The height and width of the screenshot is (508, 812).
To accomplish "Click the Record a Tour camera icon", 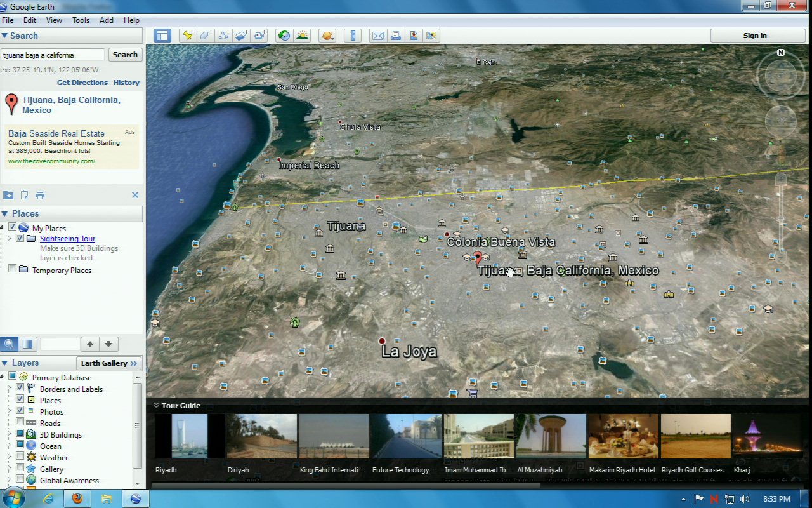I will (259, 36).
